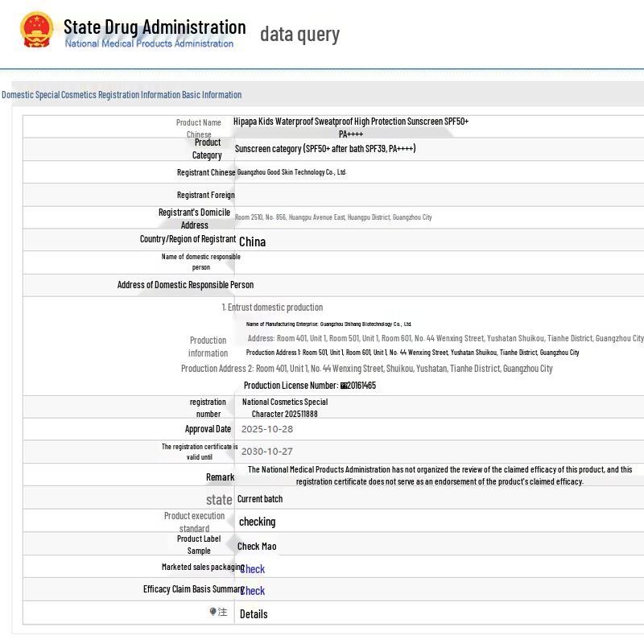Click the 'state' label

tap(219, 500)
